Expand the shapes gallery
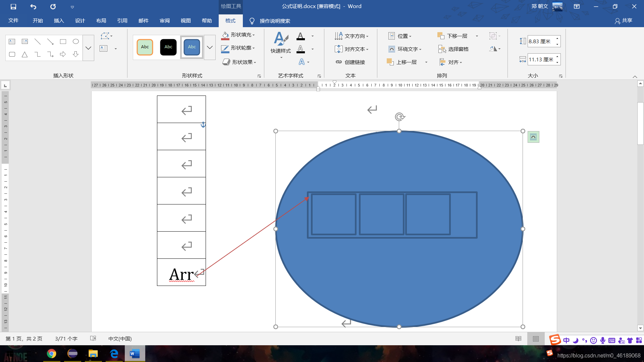This screenshot has height=362, width=644. [88, 48]
